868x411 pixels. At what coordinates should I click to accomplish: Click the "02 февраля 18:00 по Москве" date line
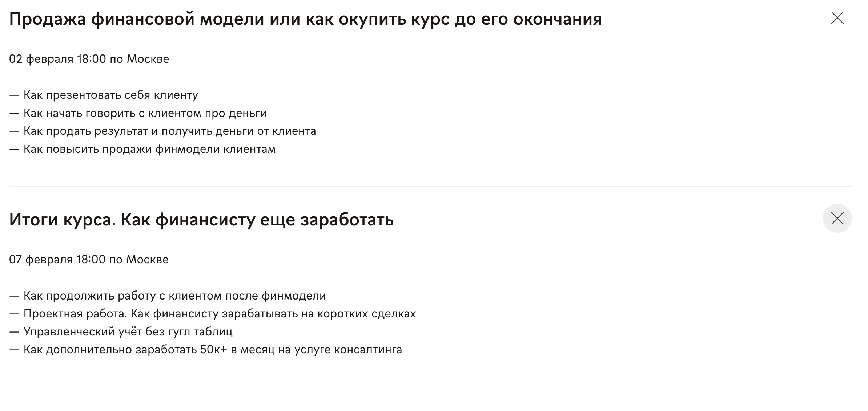(89, 59)
